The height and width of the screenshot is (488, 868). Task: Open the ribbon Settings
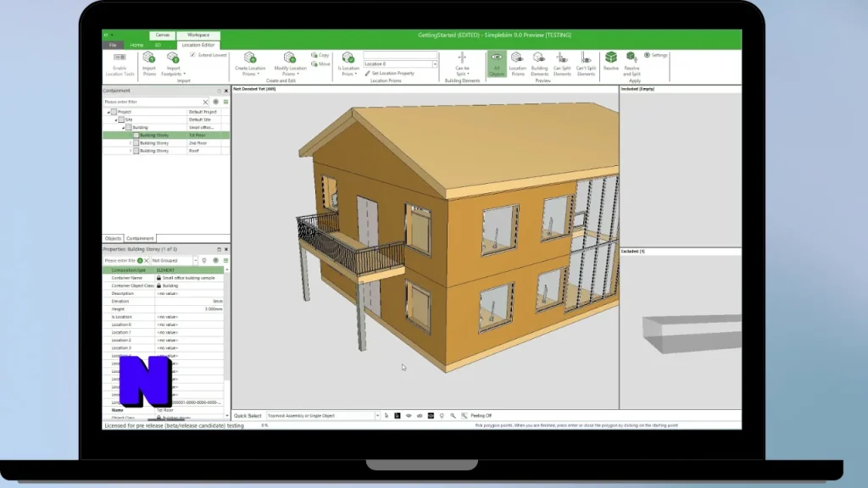[655, 55]
